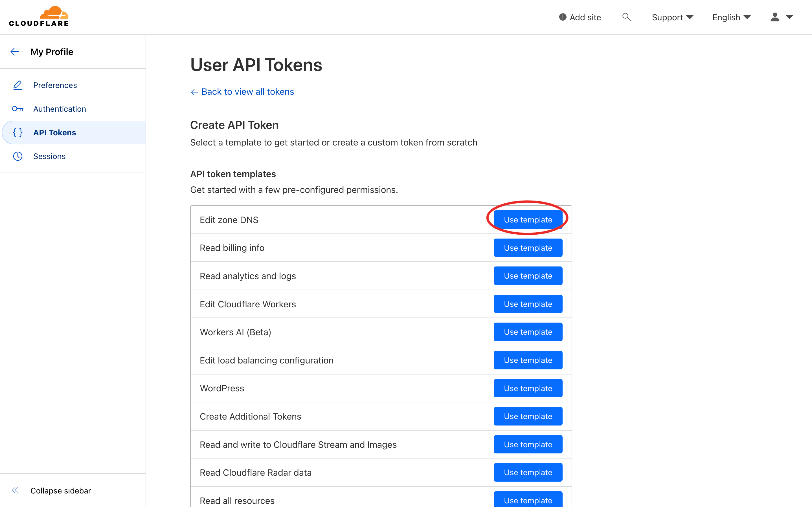812x507 pixels.
Task: Click the Sessions clock icon
Action: (x=17, y=156)
